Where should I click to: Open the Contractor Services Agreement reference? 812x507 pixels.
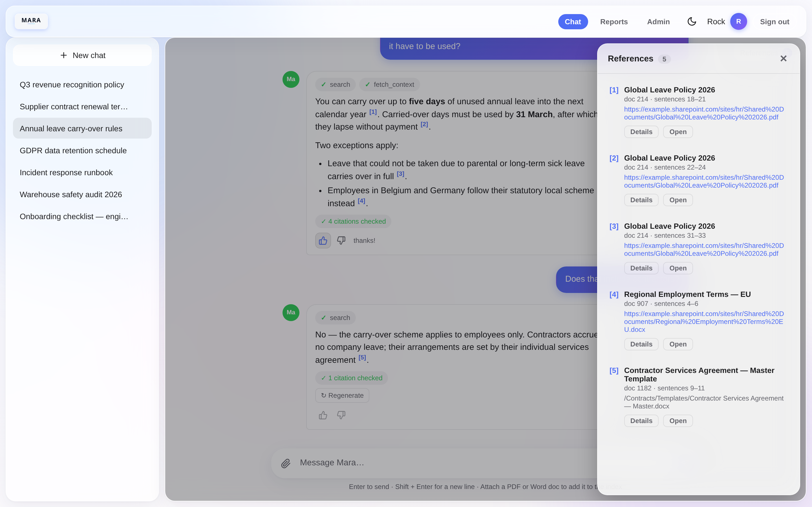pyautogui.click(x=678, y=421)
